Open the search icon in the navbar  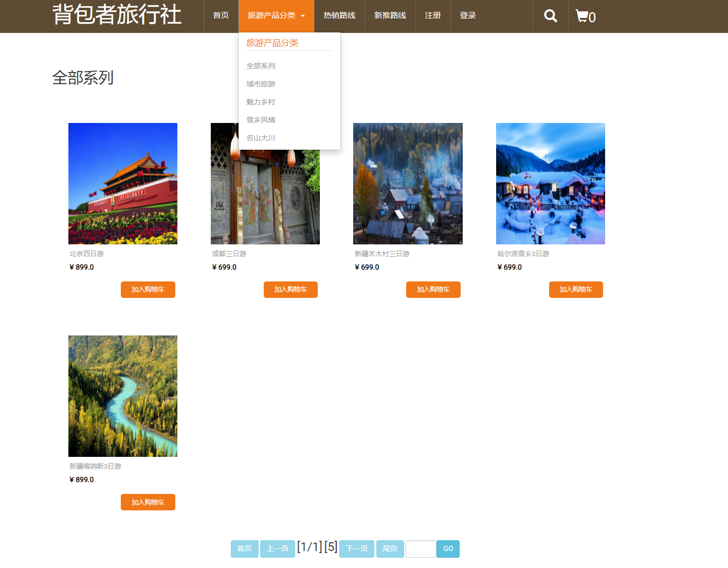coord(550,16)
